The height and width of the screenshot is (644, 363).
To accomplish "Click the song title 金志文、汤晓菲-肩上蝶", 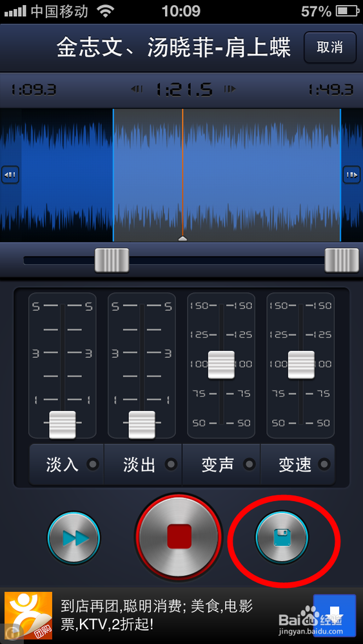I will click(x=173, y=48).
